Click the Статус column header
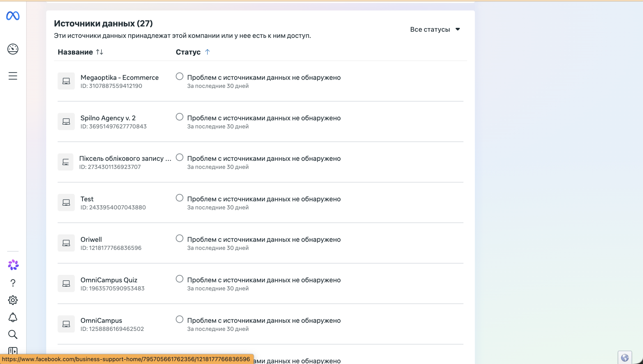Screen dimensions: 643x364 click(188, 52)
